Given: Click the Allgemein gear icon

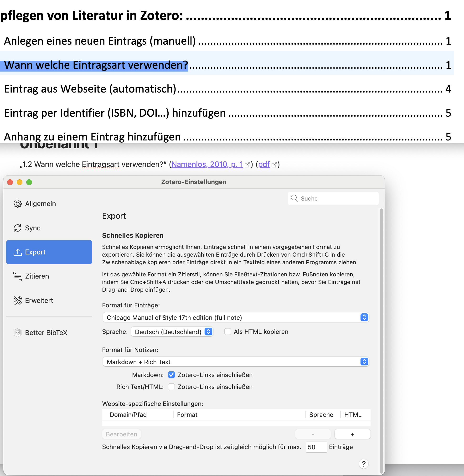Looking at the screenshot, I should click(x=17, y=204).
